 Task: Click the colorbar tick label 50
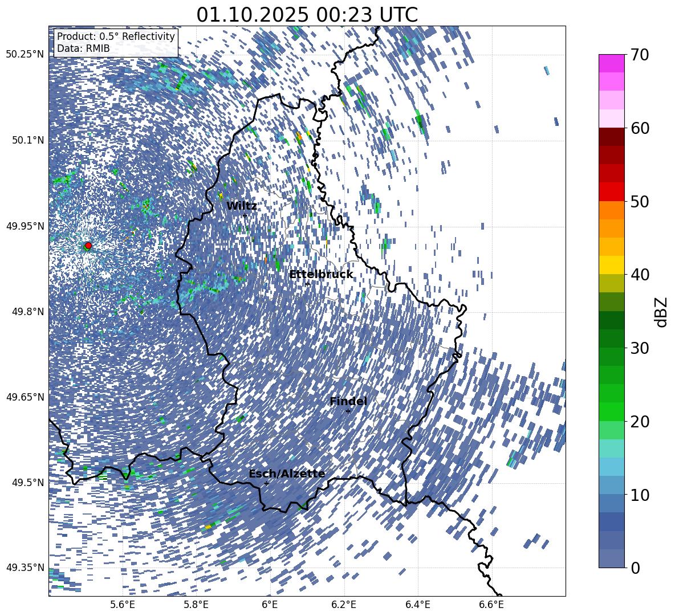click(640, 201)
